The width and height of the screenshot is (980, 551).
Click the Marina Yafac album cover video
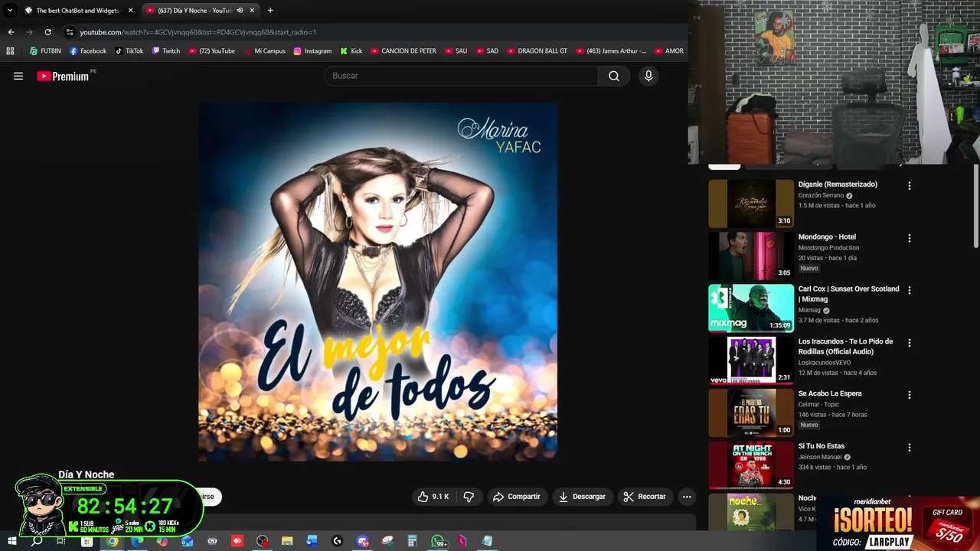[x=378, y=282]
